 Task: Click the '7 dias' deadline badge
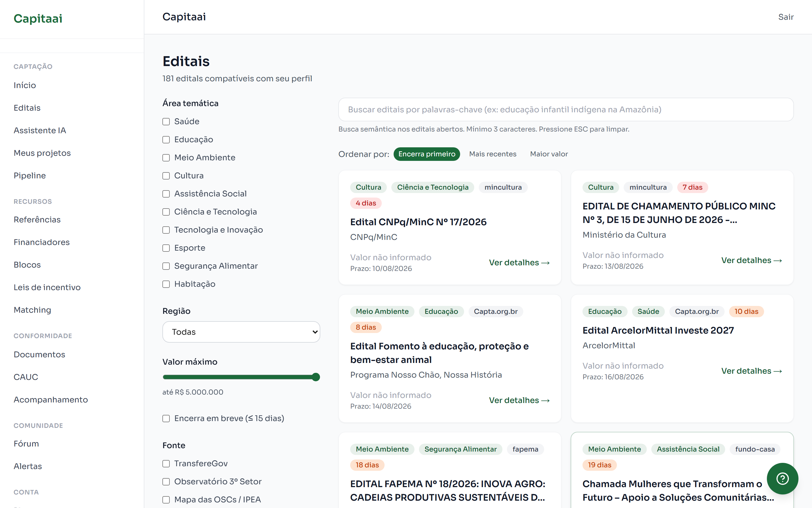pos(692,187)
